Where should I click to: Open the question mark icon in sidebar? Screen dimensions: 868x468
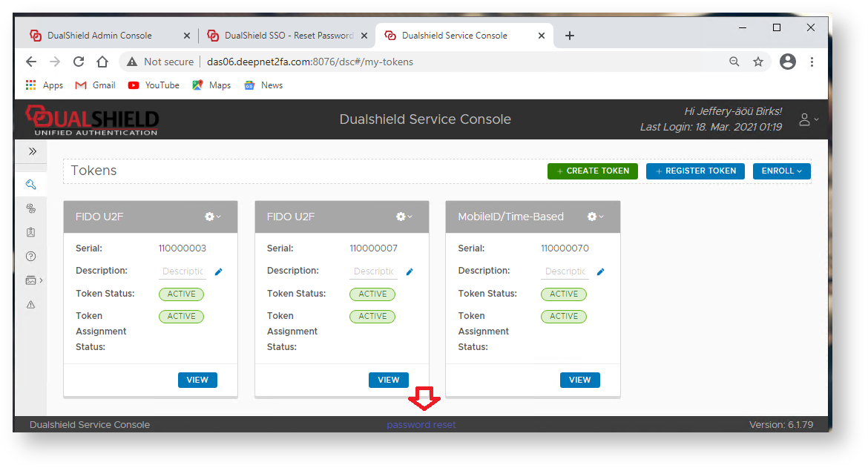[x=30, y=257]
